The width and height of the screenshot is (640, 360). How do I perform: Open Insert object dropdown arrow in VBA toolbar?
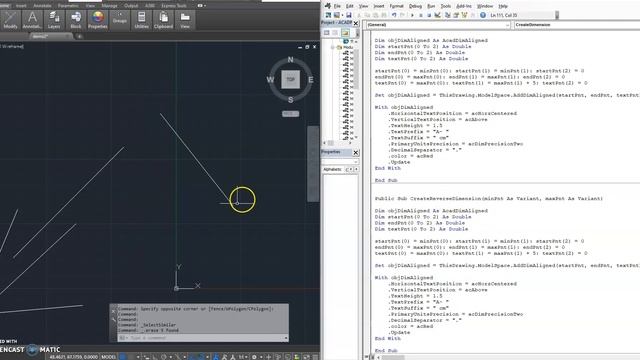pyautogui.click(x=342, y=15)
